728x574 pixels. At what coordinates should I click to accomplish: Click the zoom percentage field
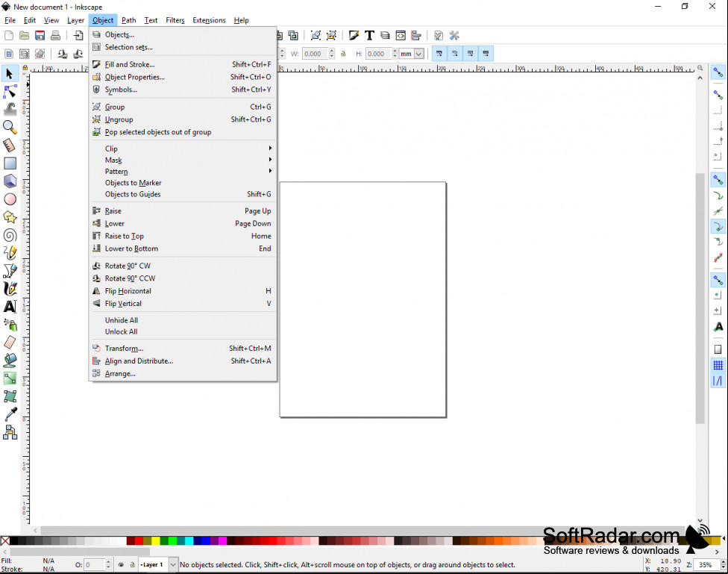coord(708,565)
